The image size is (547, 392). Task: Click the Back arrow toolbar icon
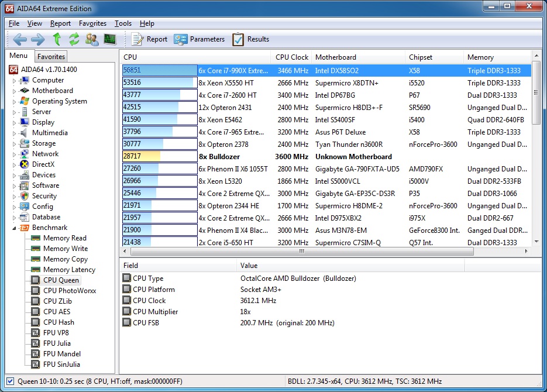(20, 39)
